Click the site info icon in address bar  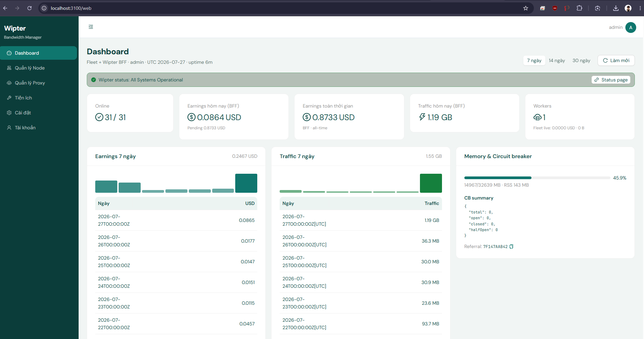click(x=44, y=8)
